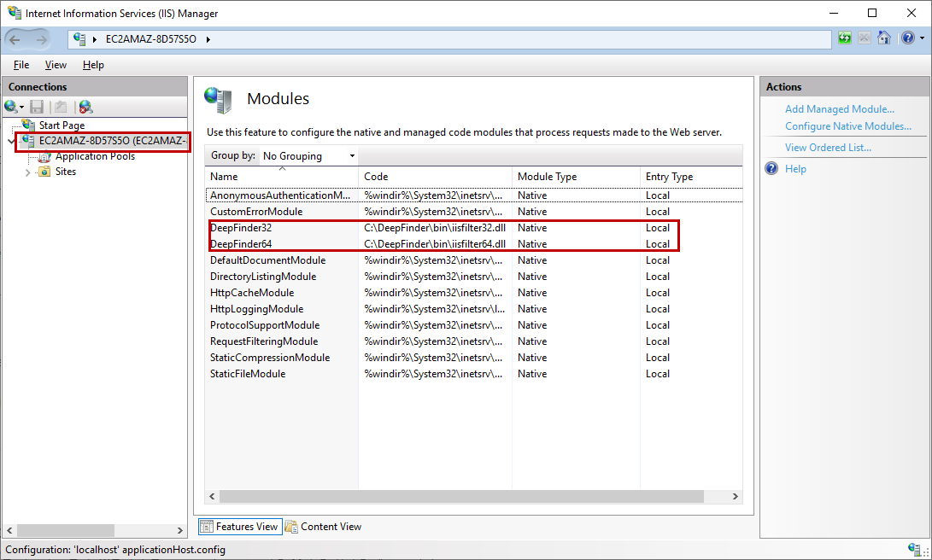Select the HttpLoggingModule row
This screenshot has height=560, width=932.
(474, 309)
